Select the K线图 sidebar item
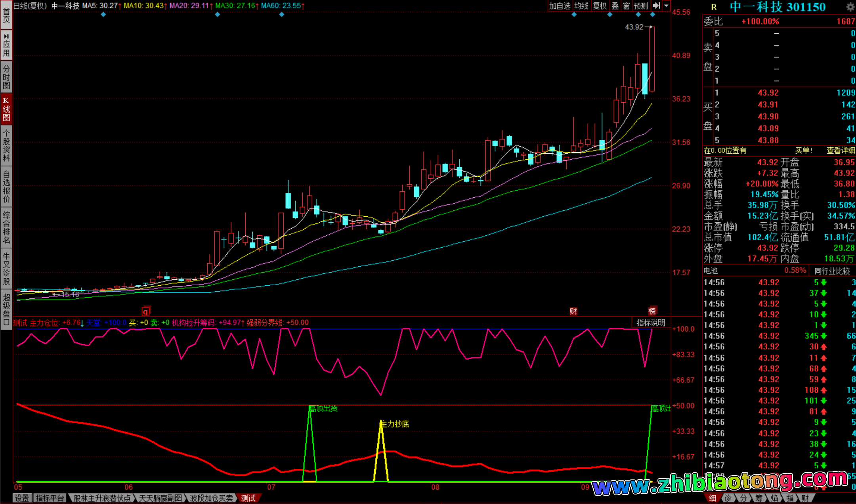856x504 pixels. 6,109
